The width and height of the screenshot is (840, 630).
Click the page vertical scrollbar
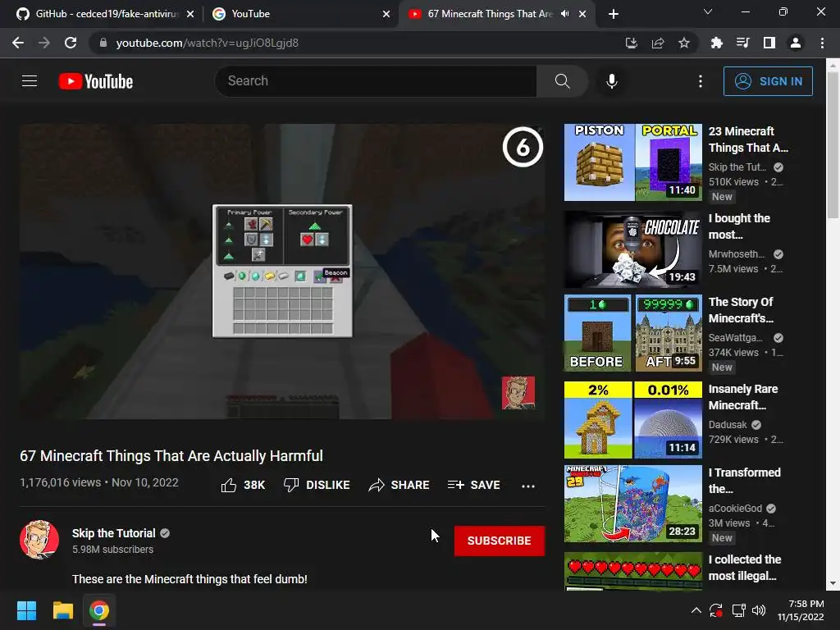point(832,146)
